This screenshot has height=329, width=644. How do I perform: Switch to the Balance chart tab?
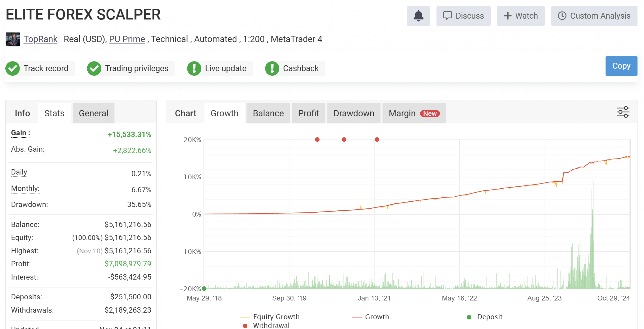[x=268, y=113]
